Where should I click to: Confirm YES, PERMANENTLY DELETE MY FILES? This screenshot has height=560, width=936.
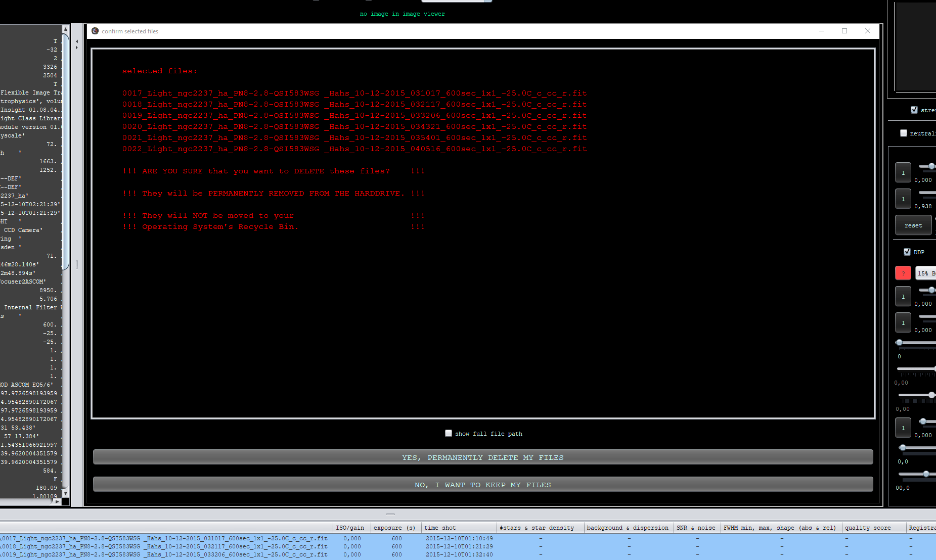click(483, 457)
